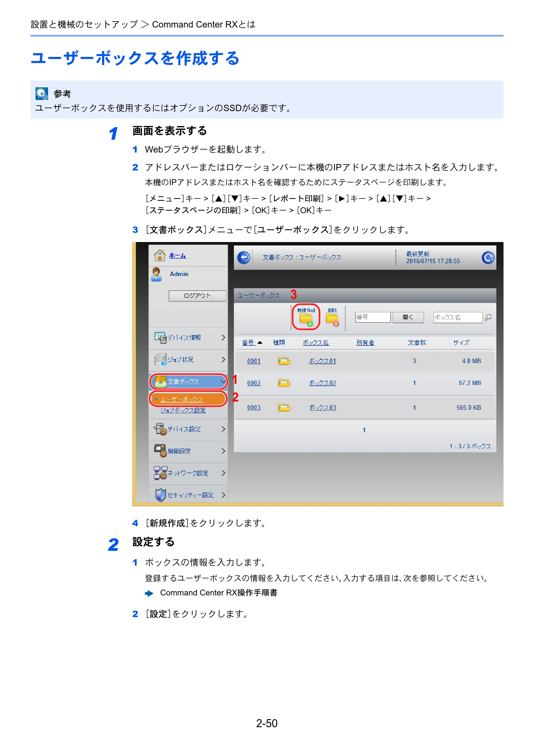Click page number 1 in pagination

click(x=364, y=430)
